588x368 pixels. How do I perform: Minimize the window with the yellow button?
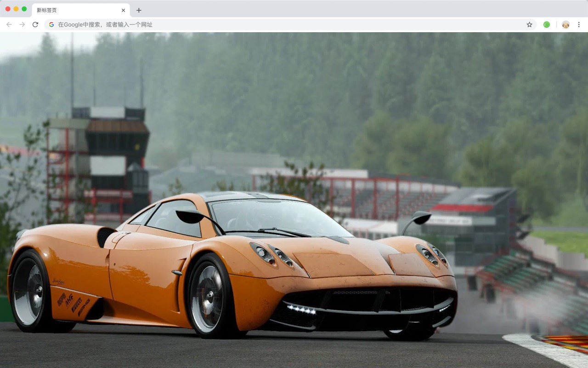pyautogui.click(x=16, y=9)
